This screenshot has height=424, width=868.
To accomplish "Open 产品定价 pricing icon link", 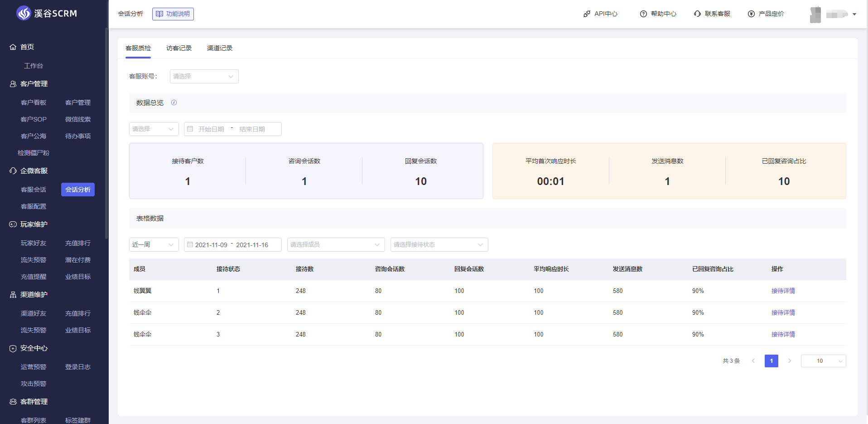I will [x=751, y=14].
